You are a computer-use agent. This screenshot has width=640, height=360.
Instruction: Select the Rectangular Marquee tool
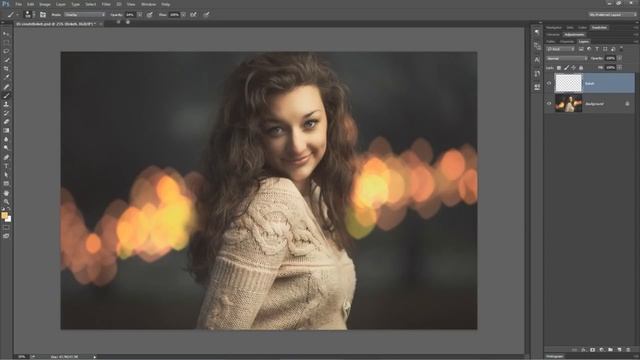(x=6, y=42)
